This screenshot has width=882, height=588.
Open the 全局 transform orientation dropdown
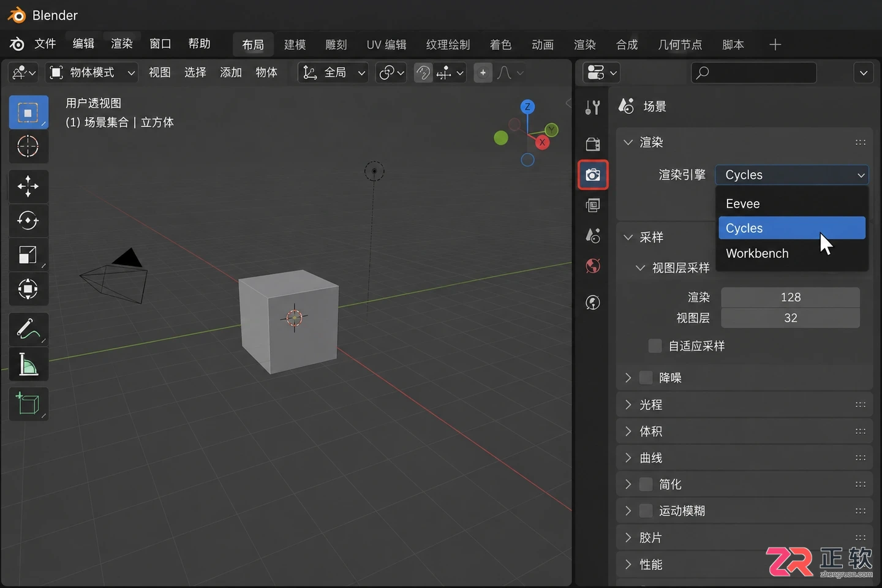coord(333,73)
